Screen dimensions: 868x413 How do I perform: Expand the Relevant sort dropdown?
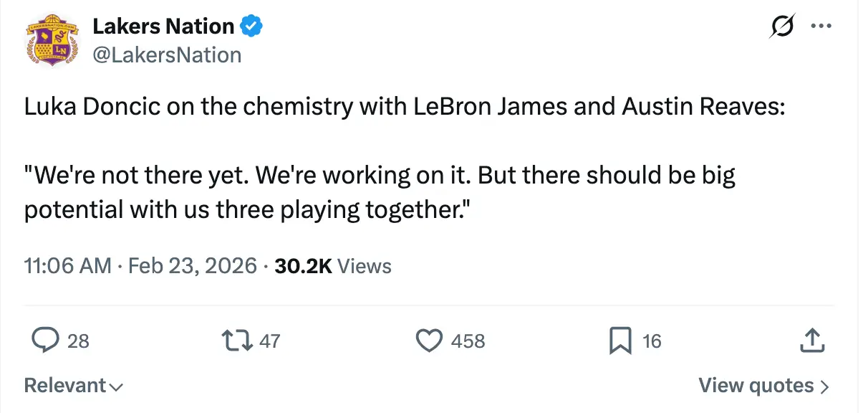coord(73,386)
